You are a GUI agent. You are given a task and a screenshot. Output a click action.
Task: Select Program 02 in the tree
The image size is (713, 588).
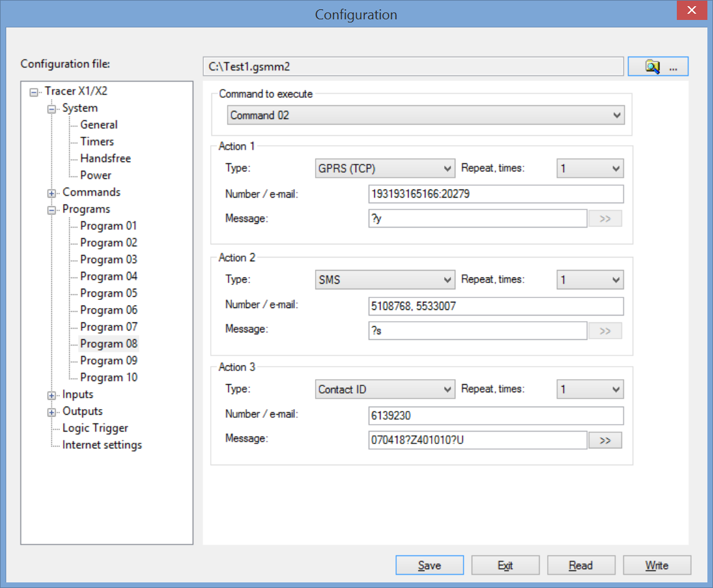[108, 243]
